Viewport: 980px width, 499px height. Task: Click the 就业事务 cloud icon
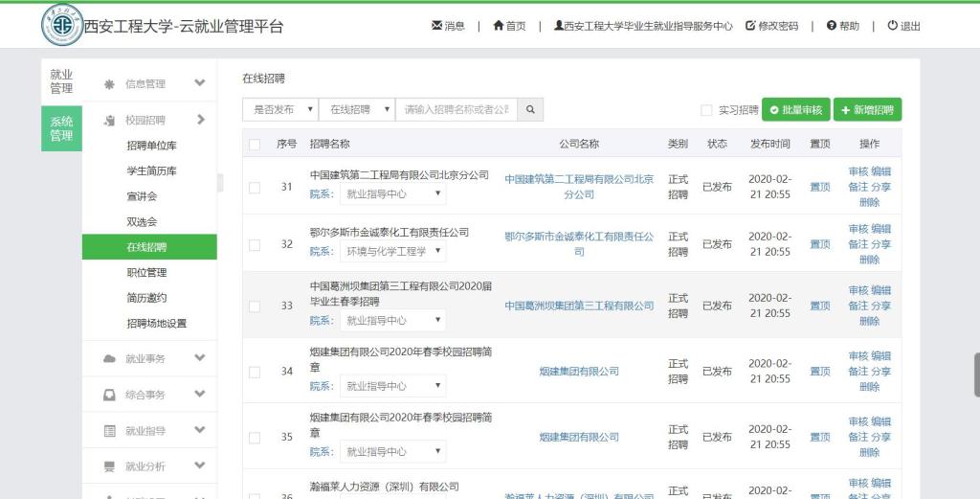point(109,358)
